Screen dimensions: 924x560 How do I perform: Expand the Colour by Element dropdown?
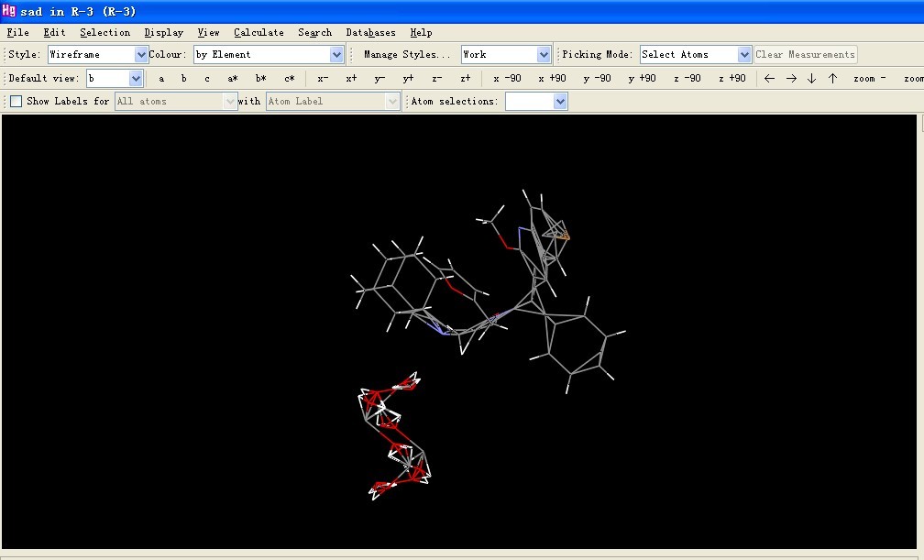(336, 55)
